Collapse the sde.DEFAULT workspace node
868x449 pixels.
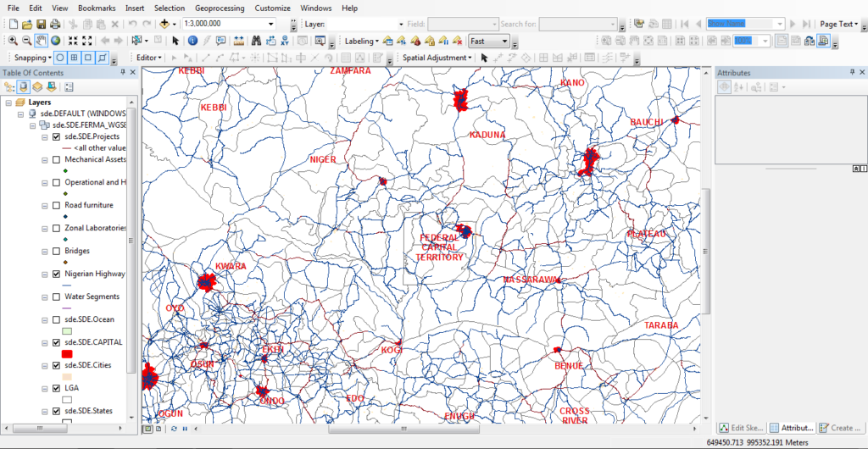click(x=20, y=114)
